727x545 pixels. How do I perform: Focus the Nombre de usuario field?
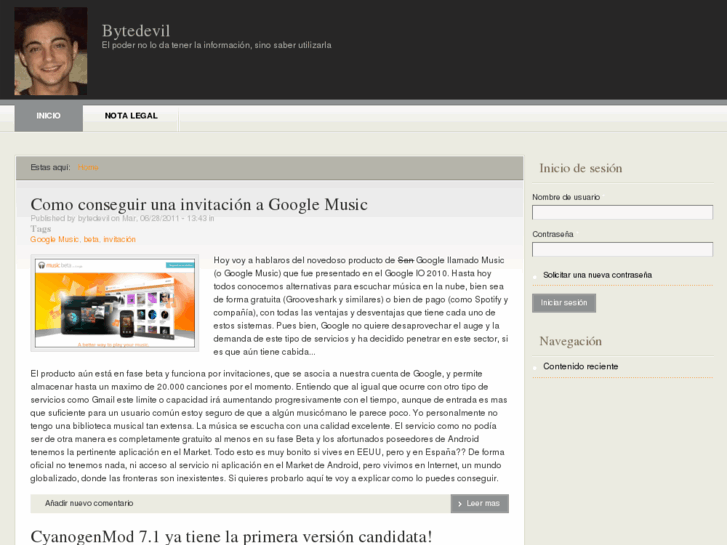point(622,212)
